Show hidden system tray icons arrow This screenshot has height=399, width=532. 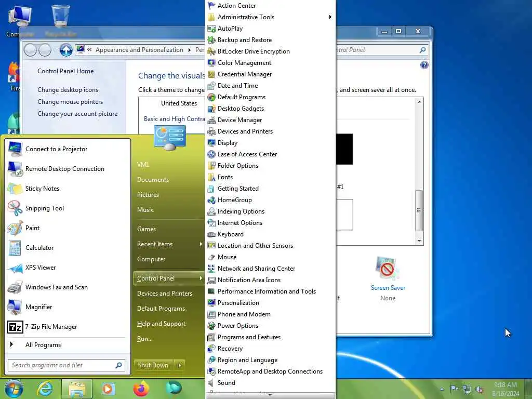(x=442, y=389)
